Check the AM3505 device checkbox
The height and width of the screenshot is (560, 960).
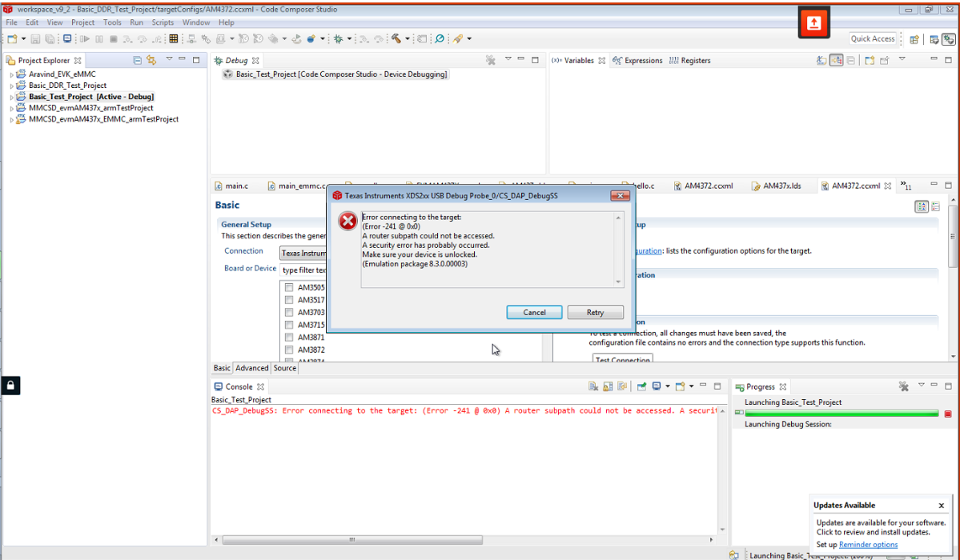[x=288, y=286]
